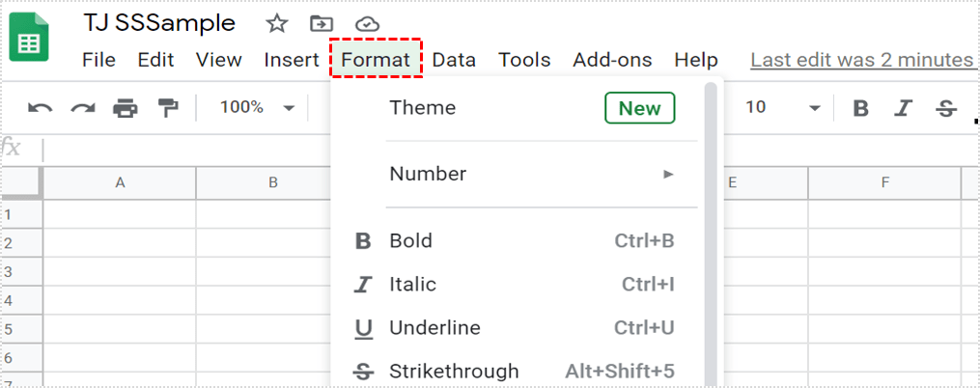
Task: Toggle strikethrough in the toolbar
Action: 946,107
